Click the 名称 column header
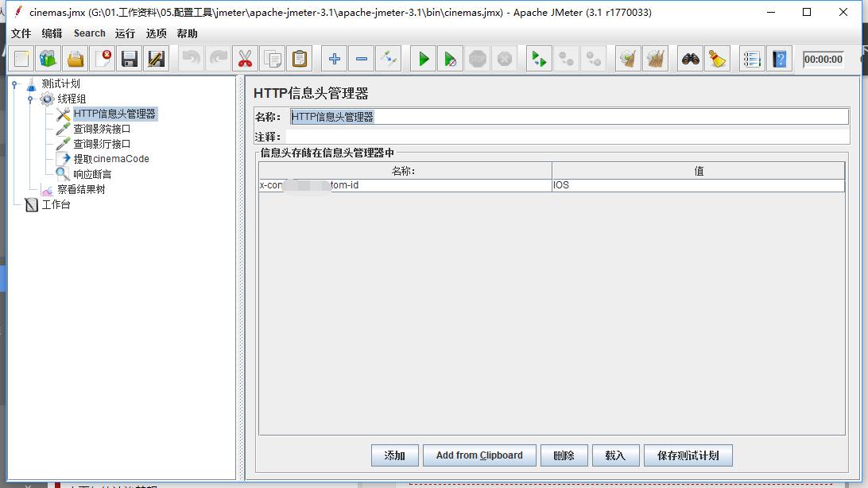868x488 pixels. [405, 170]
